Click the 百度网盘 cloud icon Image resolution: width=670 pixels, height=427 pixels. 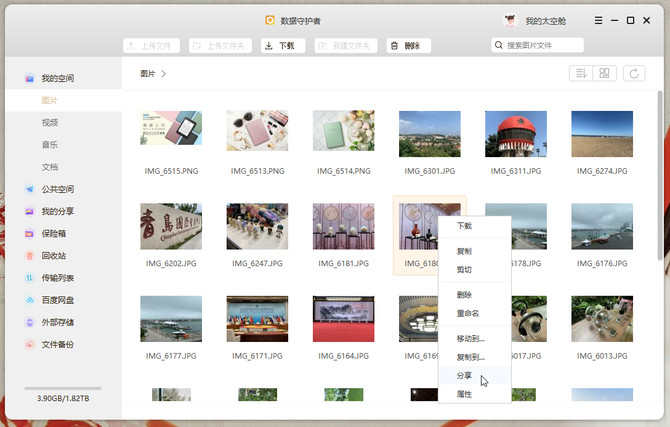[x=29, y=300]
